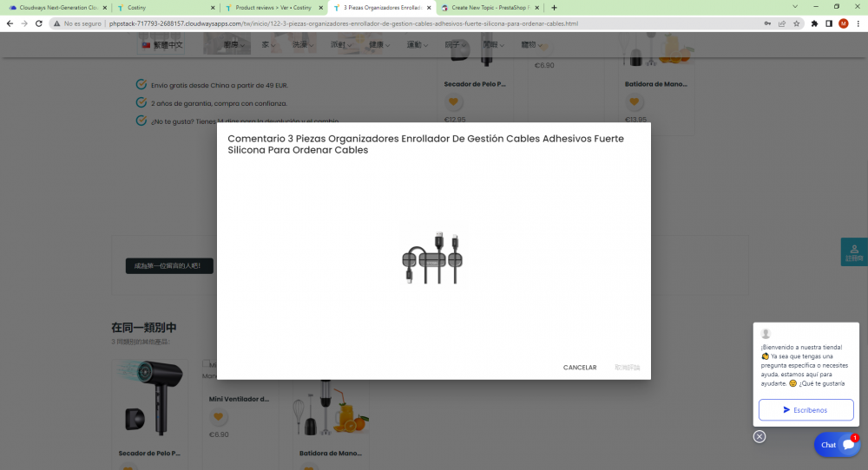Focus the browser address bar URL
Screen dimensions: 868x470
click(343, 23)
